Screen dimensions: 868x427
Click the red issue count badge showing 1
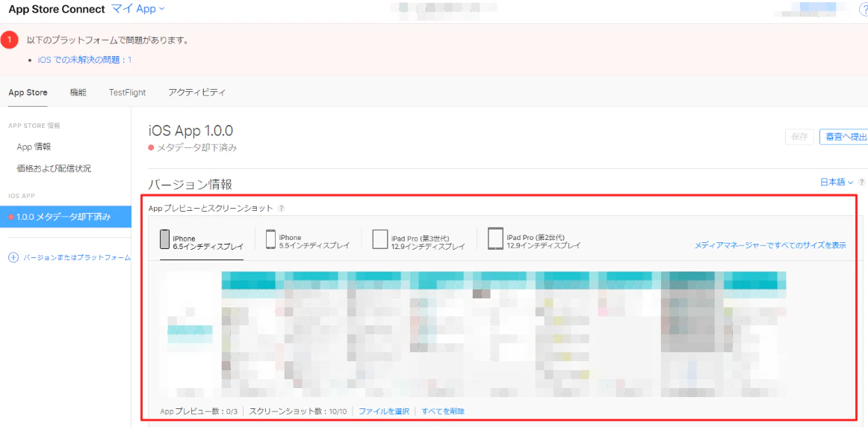10,40
